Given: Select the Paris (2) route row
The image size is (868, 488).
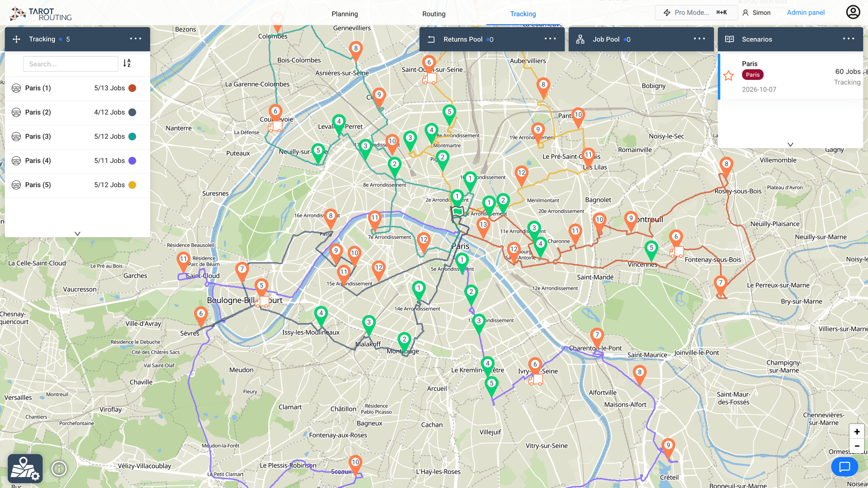Looking at the screenshot, I should [x=77, y=112].
